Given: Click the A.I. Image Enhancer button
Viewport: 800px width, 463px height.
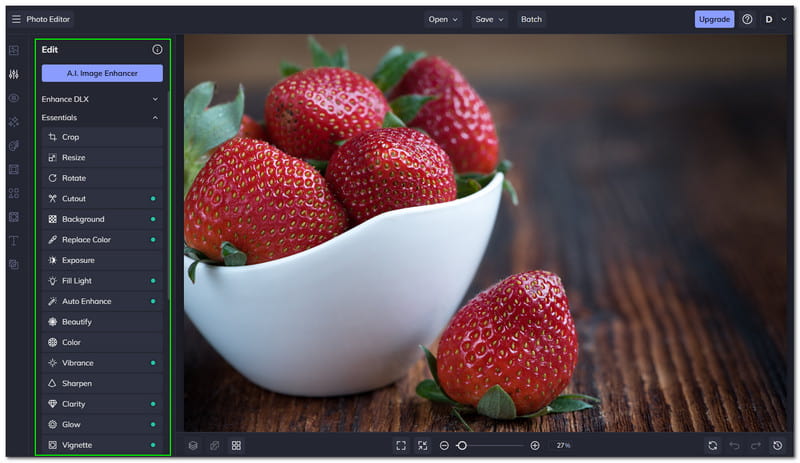Looking at the screenshot, I should click(x=102, y=73).
